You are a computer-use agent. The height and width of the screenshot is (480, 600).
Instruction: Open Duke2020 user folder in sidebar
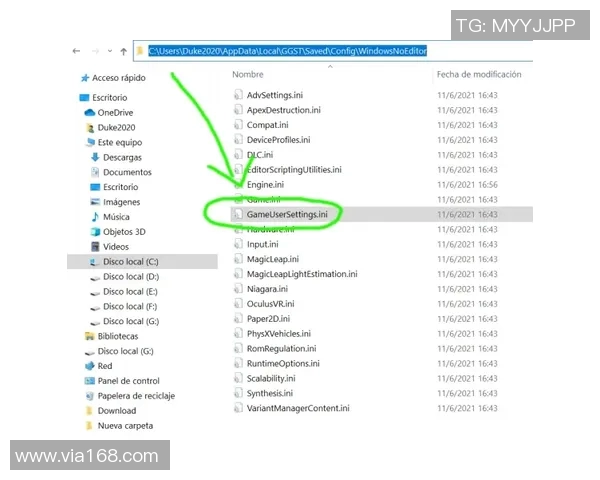(116, 127)
